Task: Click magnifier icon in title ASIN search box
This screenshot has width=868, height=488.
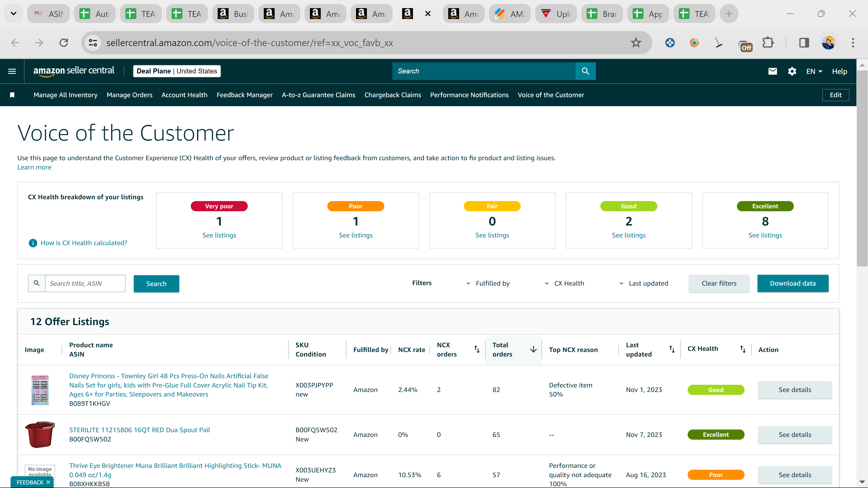Action: coord(36,283)
